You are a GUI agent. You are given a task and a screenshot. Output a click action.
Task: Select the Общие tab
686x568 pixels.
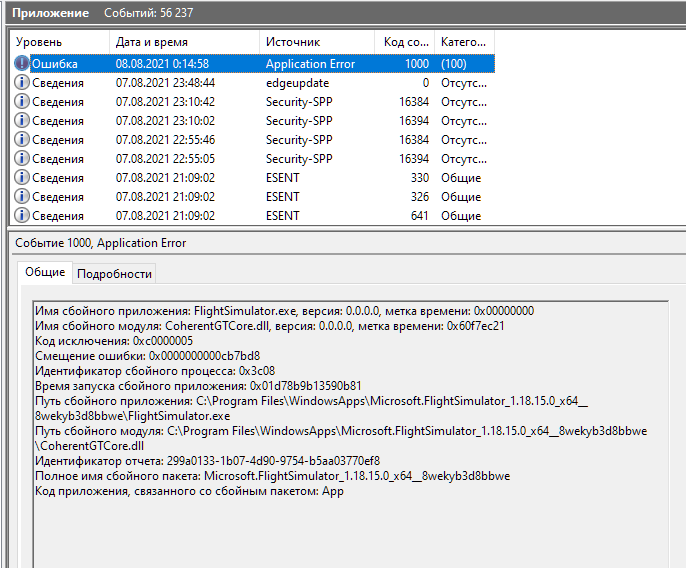(x=45, y=272)
